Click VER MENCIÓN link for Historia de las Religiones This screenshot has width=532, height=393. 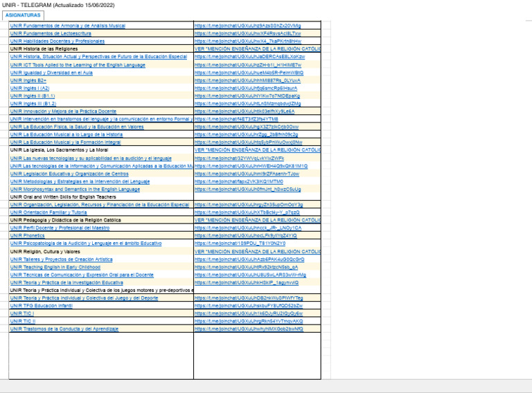[x=258, y=49]
